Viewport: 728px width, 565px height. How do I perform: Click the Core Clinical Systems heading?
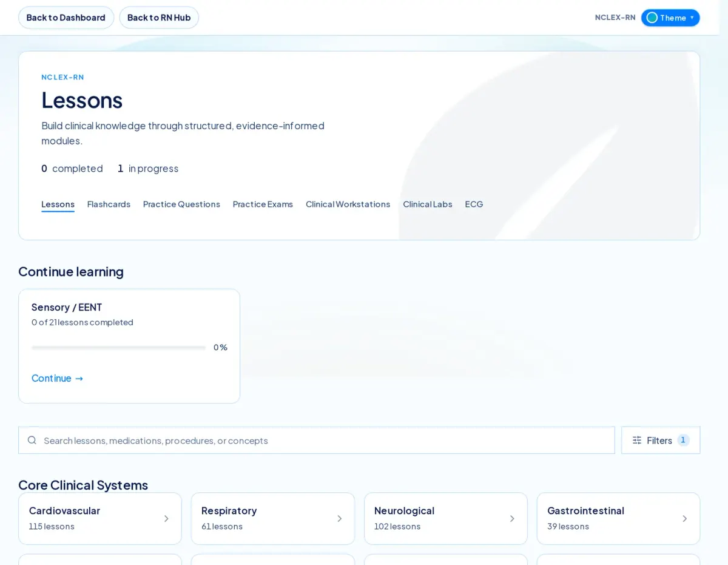[x=83, y=485]
